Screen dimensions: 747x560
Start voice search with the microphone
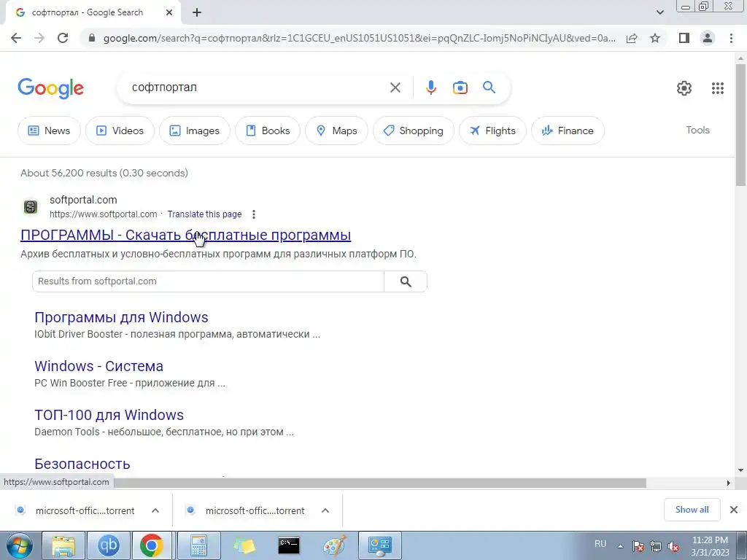(x=430, y=87)
